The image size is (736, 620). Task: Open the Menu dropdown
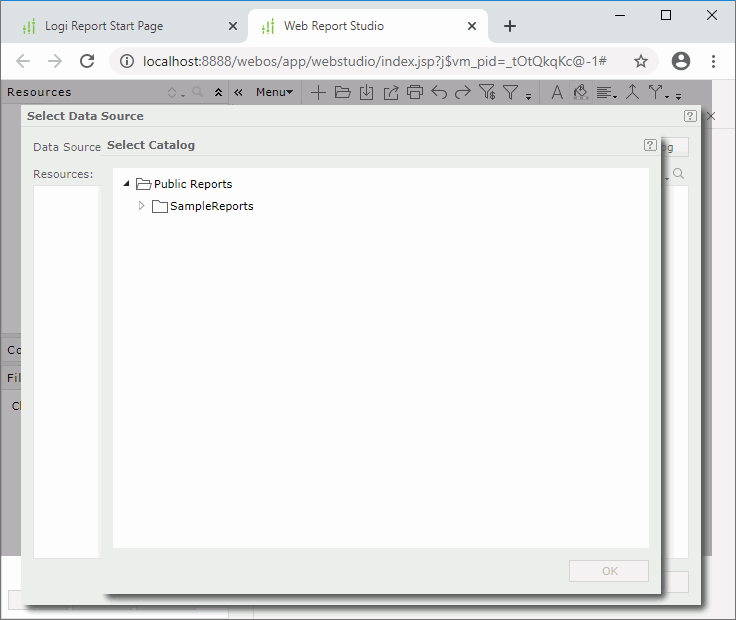pyautogui.click(x=274, y=93)
